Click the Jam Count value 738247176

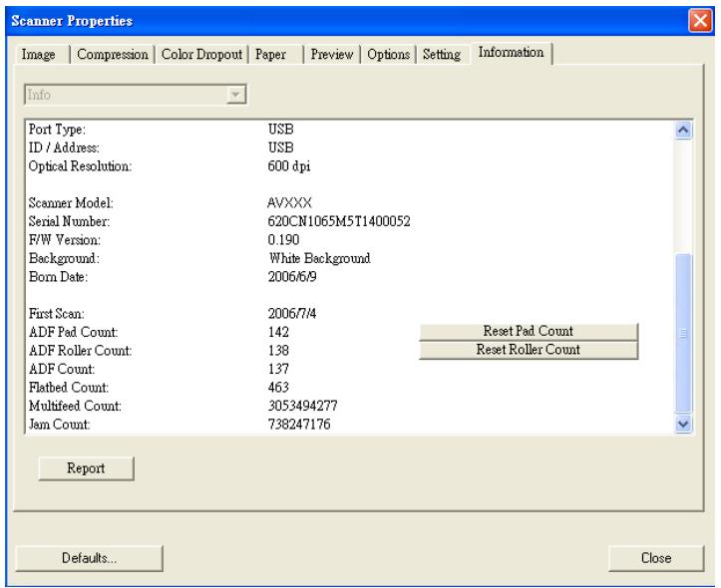tap(299, 424)
